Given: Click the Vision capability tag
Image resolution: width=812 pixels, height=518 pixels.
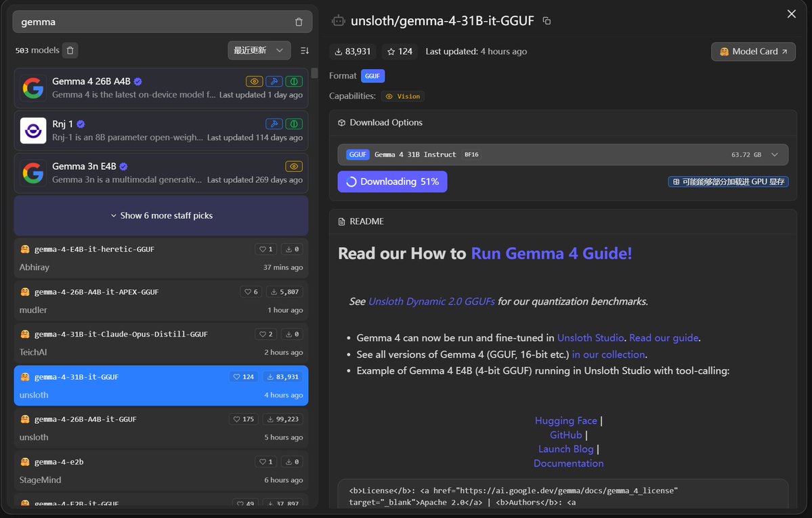Looking at the screenshot, I should [403, 96].
